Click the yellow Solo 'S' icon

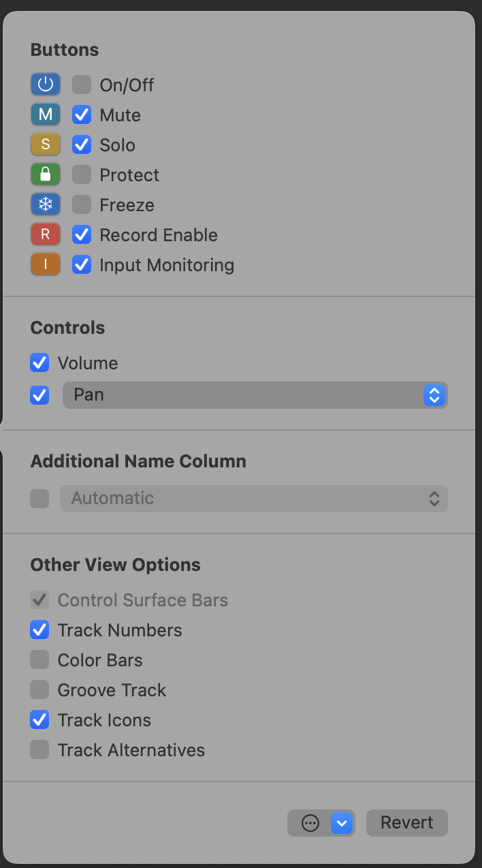click(x=46, y=144)
